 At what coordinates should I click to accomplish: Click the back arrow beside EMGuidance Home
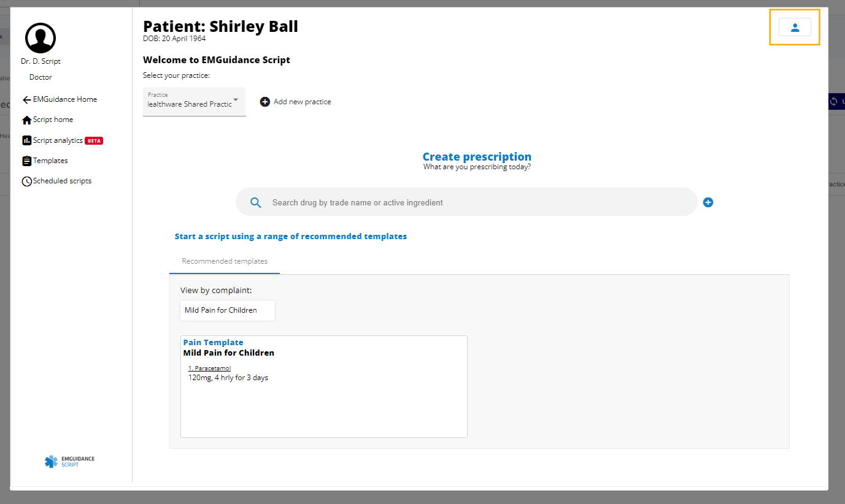click(26, 100)
